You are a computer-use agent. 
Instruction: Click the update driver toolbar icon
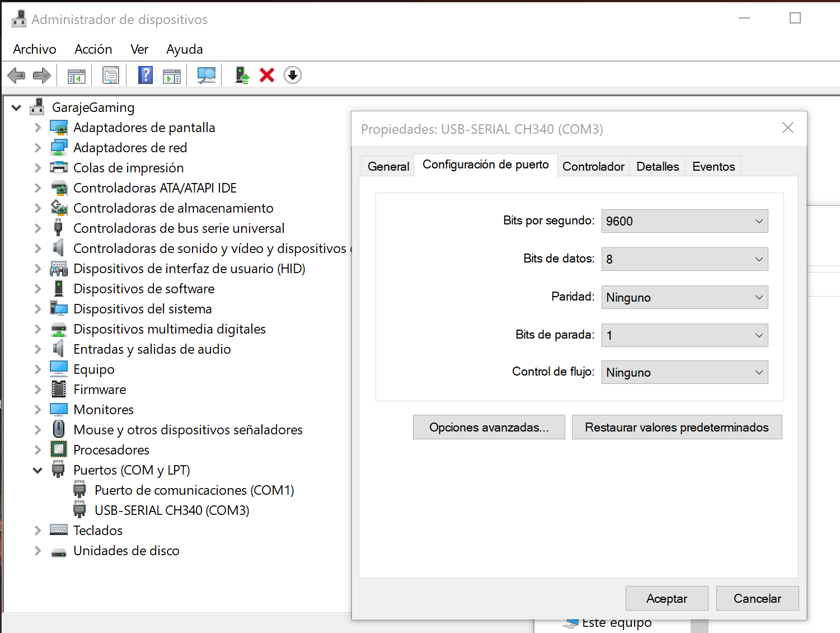[x=242, y=75]
